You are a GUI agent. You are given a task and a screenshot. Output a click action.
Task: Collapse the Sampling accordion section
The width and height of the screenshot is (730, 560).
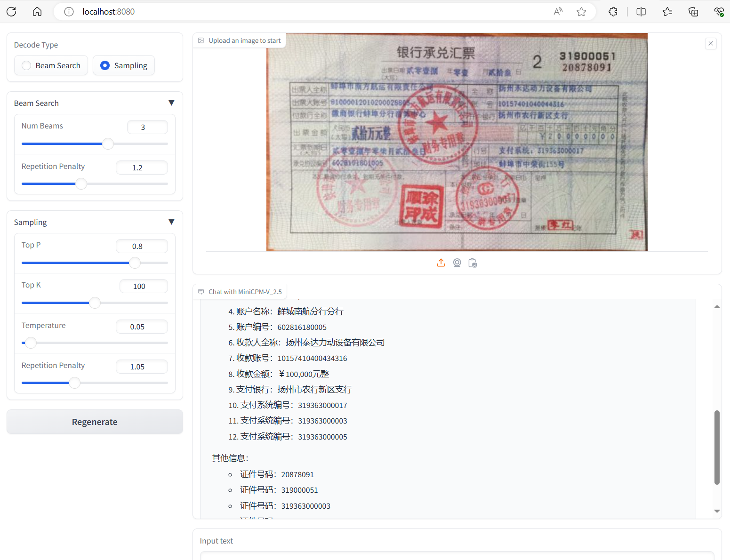(171, 222)
